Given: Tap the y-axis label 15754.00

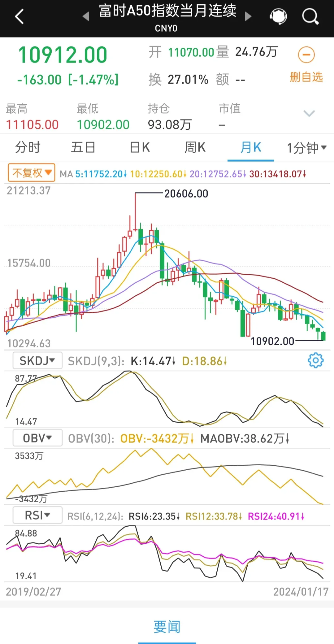Looking at the screenshot, I should pyautogui.click(x=29, y=263).
